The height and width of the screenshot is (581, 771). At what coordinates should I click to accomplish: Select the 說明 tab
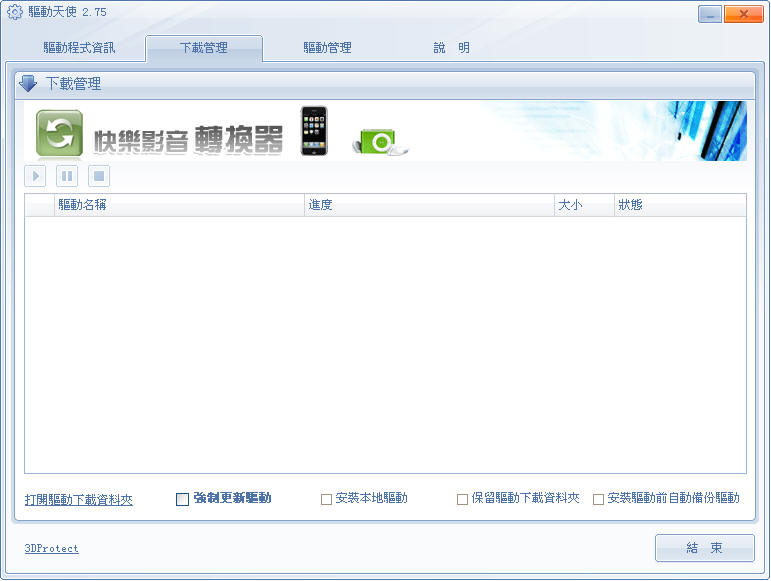click(451, 48)
